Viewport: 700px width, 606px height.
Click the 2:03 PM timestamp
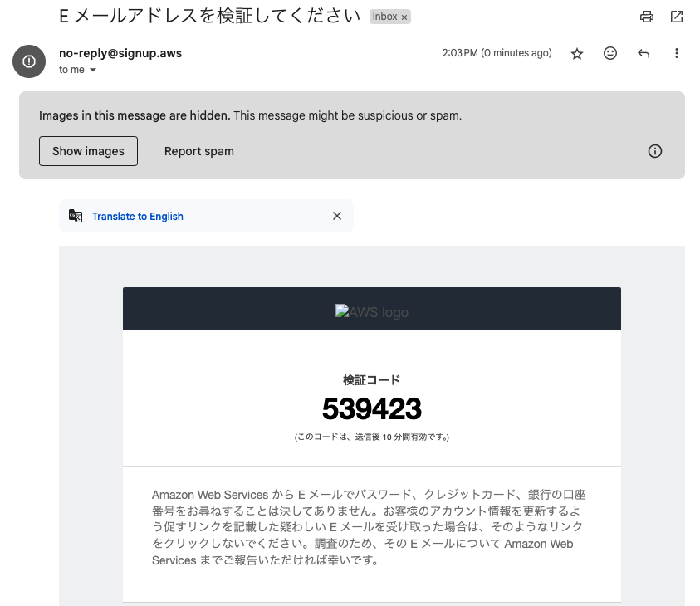497,53
